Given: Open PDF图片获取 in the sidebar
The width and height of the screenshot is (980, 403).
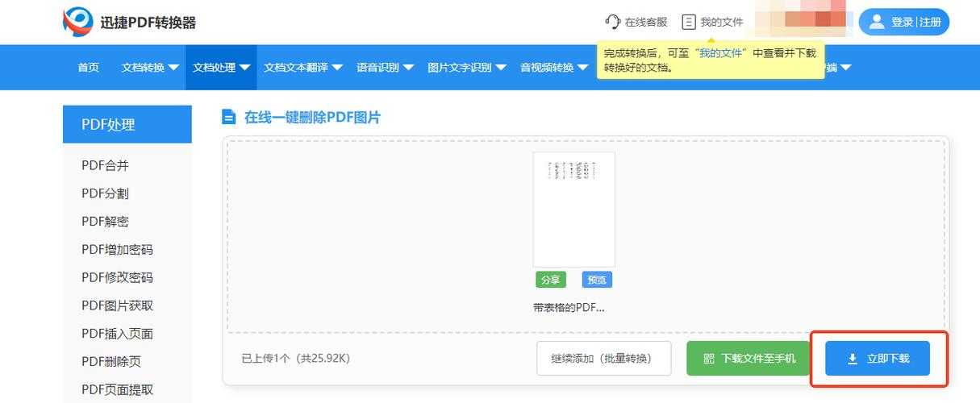Looking at the screenshot, I should point(117,305).
